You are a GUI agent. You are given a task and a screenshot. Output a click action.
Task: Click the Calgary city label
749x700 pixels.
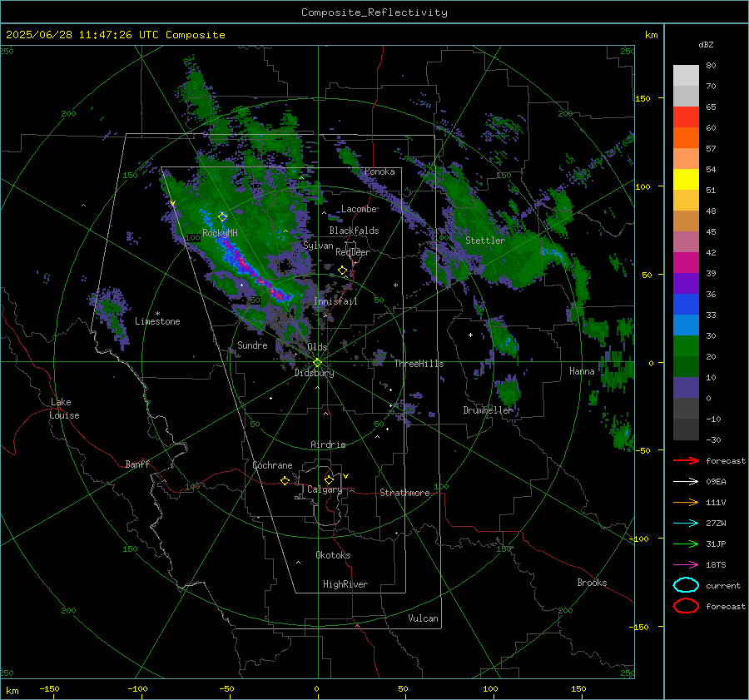tap(325, 489)
